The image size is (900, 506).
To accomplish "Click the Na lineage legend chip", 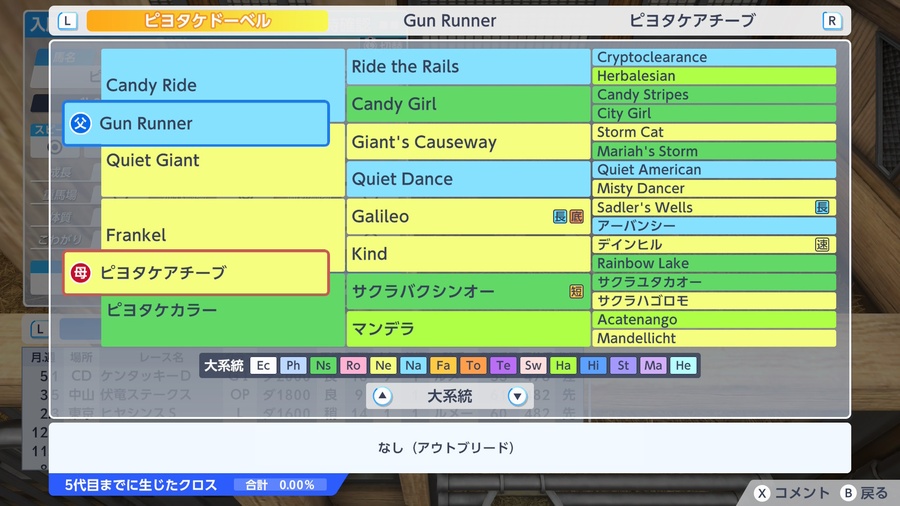I will point(413,365).
